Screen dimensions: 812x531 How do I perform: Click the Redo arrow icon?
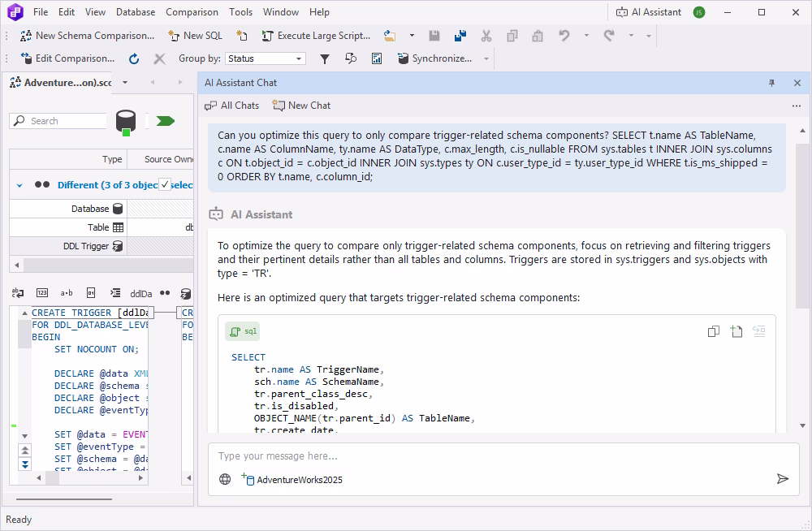pos(609,36)
